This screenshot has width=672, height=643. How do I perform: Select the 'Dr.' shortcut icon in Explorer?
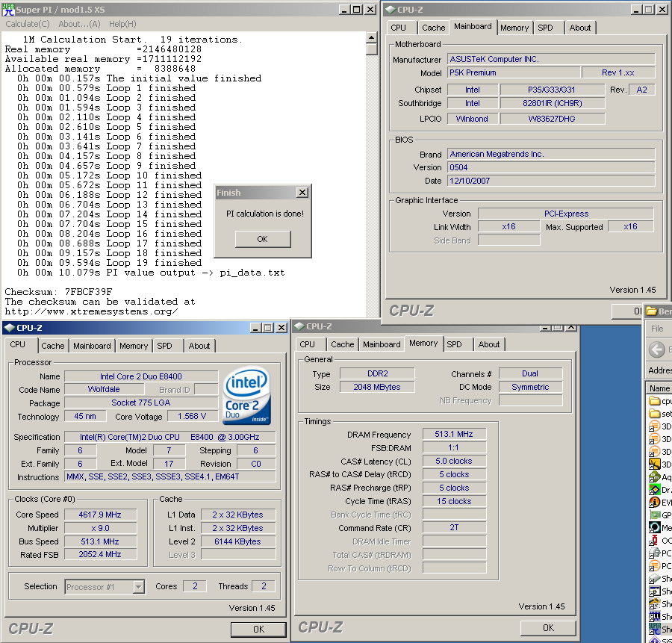(x=654, y=490)
